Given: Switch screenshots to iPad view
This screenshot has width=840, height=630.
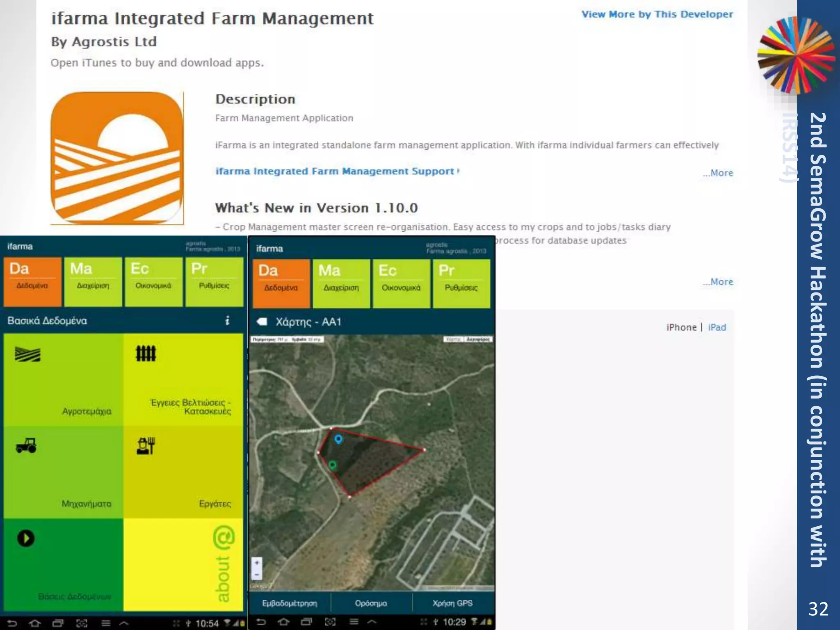Looking at the screenshot, I should tap(717, 327).
